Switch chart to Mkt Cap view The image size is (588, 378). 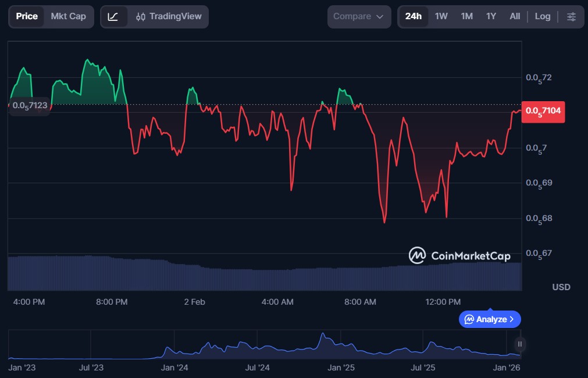(68, 16)
